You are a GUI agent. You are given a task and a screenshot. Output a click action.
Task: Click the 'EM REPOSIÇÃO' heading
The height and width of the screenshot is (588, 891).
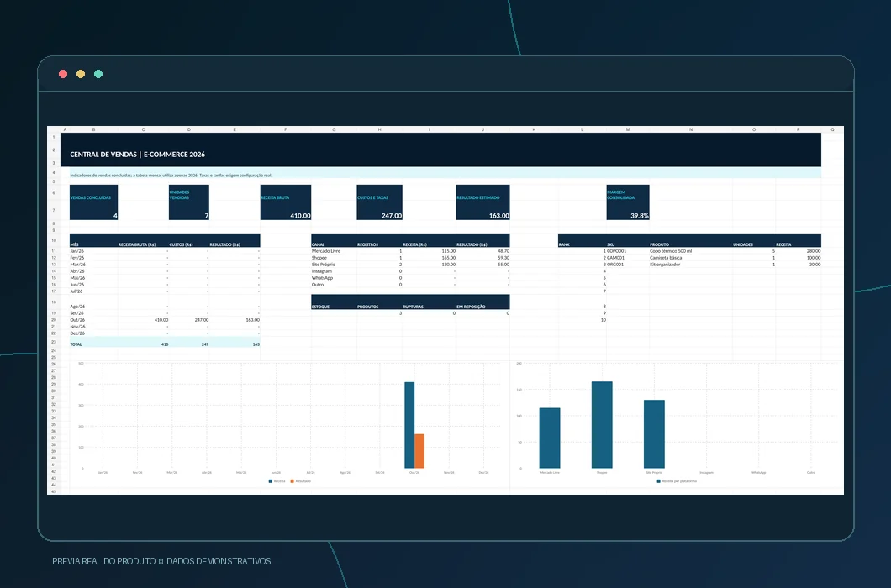pos(471,307)
